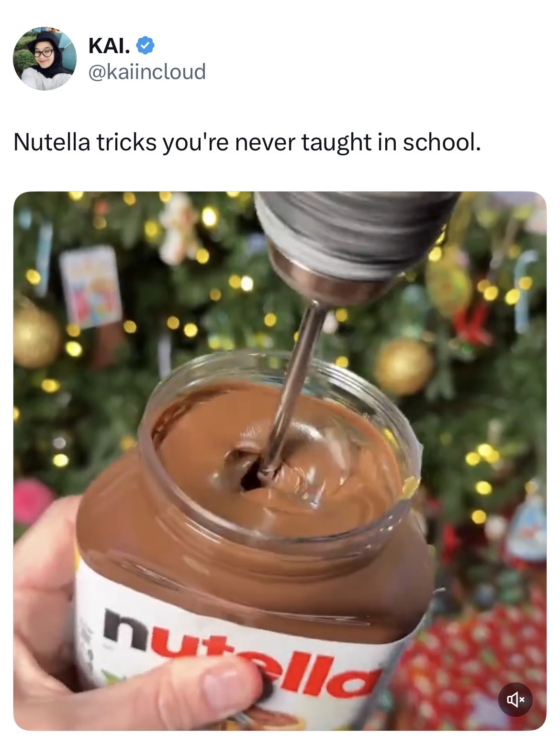Toggle video sound on with muted speaker button
Image resolution: width=560 pixels, height=747 pixels.
[x=515, y=700]
